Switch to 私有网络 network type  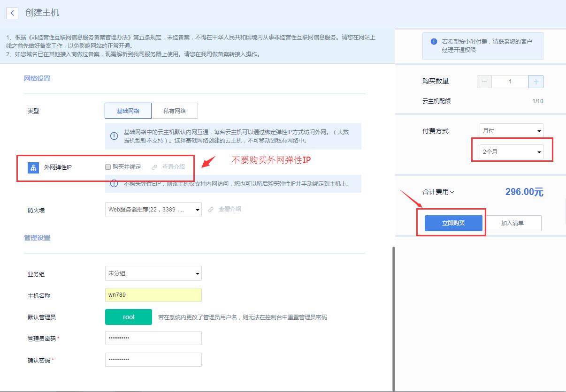(175, 111)
